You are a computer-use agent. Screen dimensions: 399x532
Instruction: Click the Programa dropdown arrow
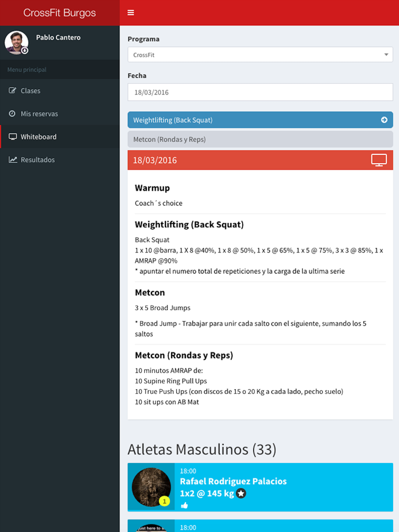(x=386, y=55)
